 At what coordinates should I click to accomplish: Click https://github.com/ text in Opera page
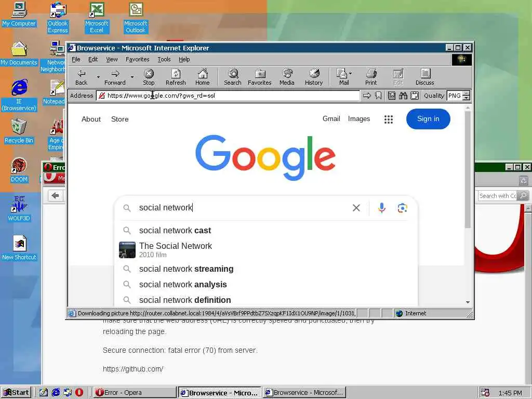coord(133,369)
